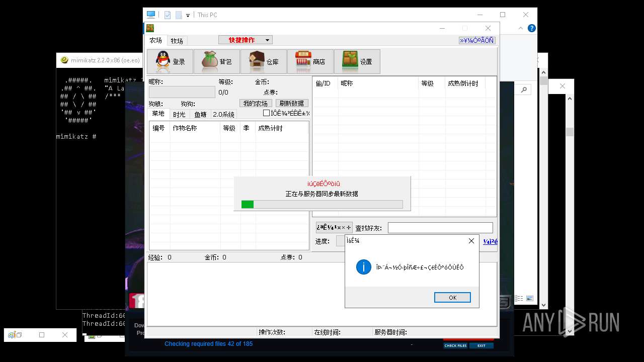Screen dimensions: 644x362
Task: Click the QQ penguin 登录 login button
Action: click(170, 61)
